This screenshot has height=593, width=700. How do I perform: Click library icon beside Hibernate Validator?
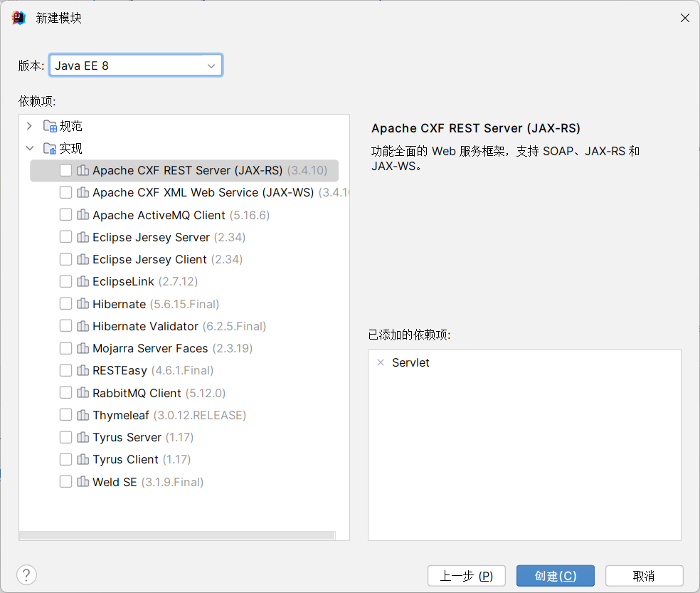[83, 326]
